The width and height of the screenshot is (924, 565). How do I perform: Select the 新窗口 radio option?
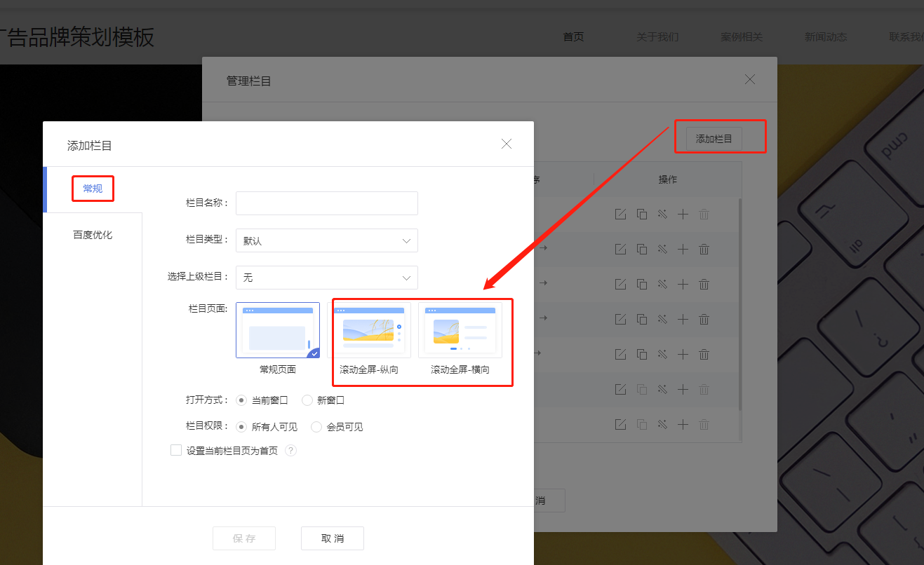pos(307,401)
